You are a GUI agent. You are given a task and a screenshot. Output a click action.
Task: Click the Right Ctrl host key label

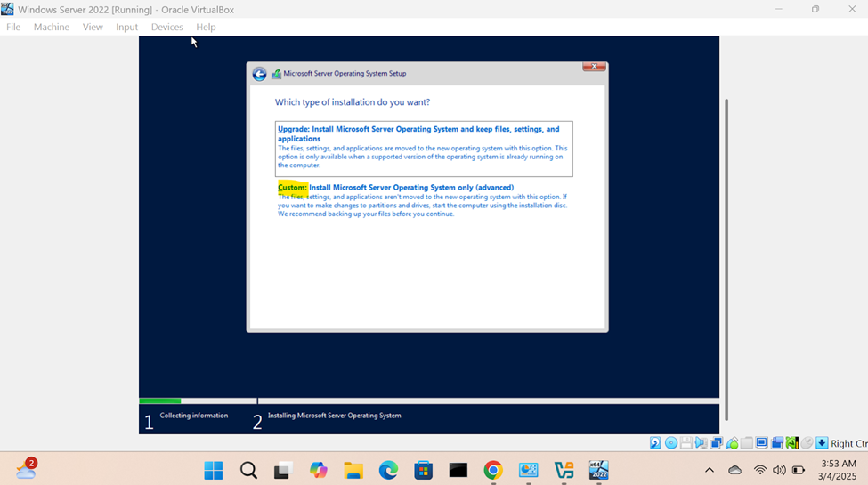click(849, 443)
